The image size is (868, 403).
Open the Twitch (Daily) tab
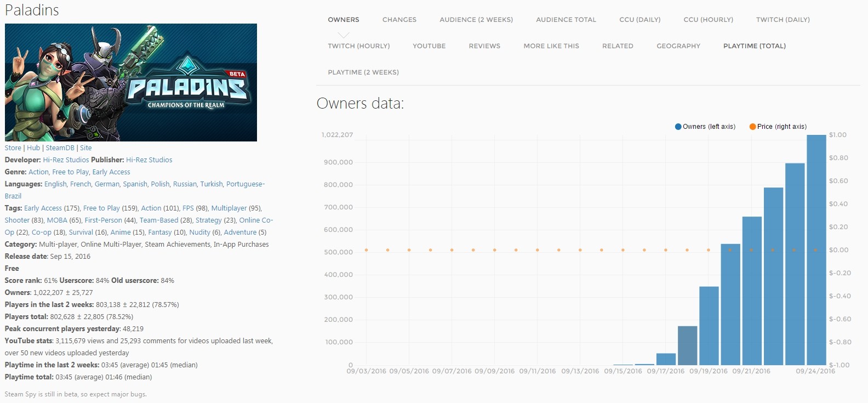click(783, 20)
